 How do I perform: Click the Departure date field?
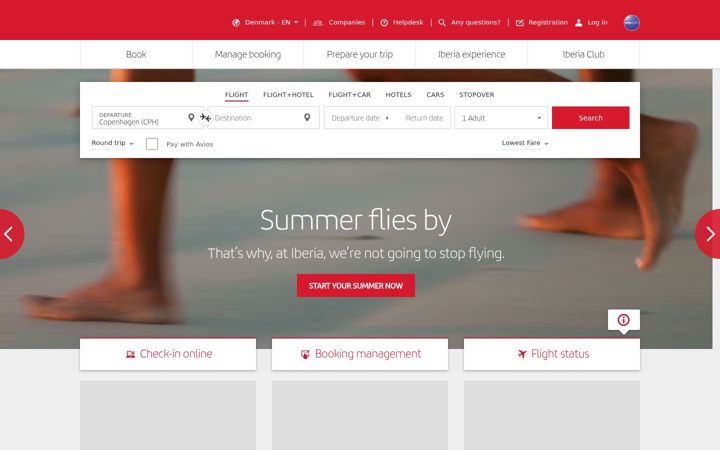pyautogui.click(x=356, y=118)
